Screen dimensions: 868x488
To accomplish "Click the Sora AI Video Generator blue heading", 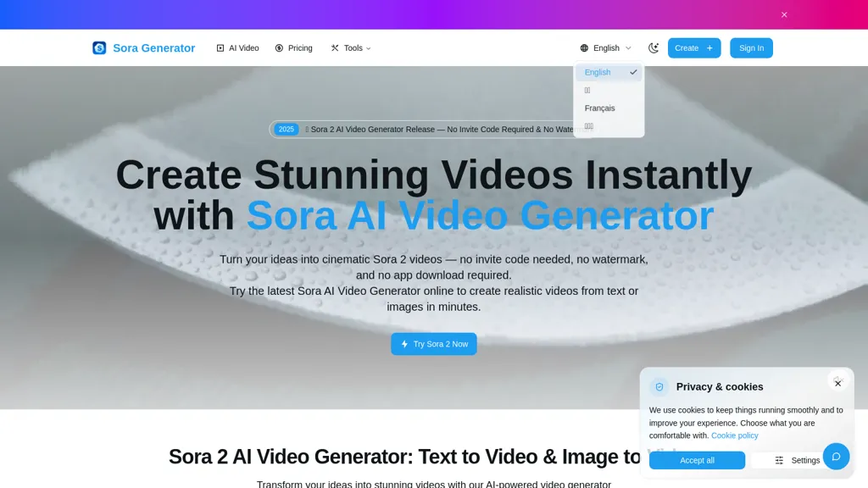I will point(480,215).
